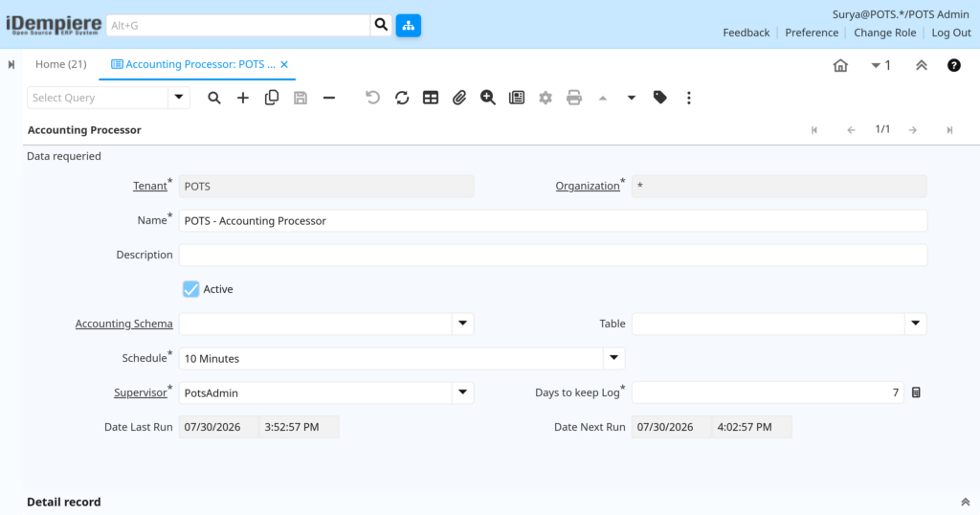Image resolution: width=980 pixels, height=515 pixels.
Task: Open more options vertical dots menu
Action: point(689,98)
